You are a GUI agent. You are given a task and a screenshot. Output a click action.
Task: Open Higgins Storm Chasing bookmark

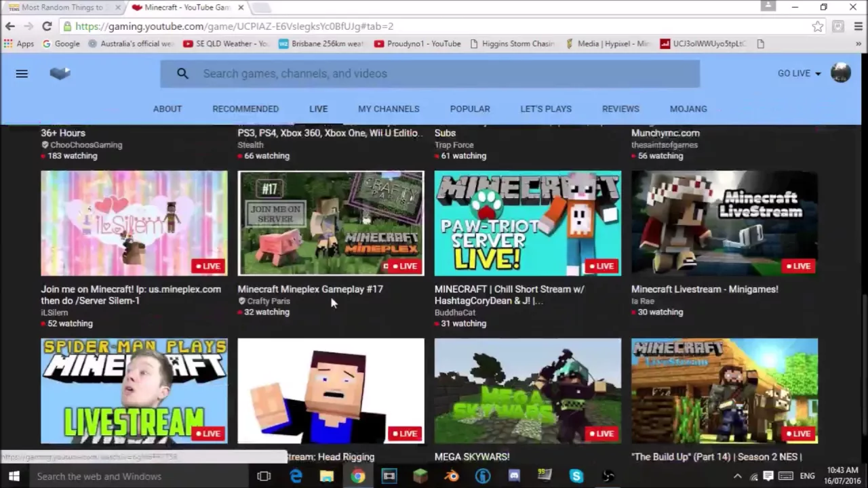point(512,43)
